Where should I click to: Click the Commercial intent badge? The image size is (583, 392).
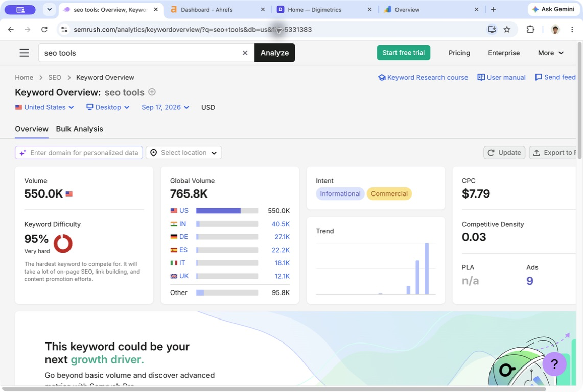(389, 193)
